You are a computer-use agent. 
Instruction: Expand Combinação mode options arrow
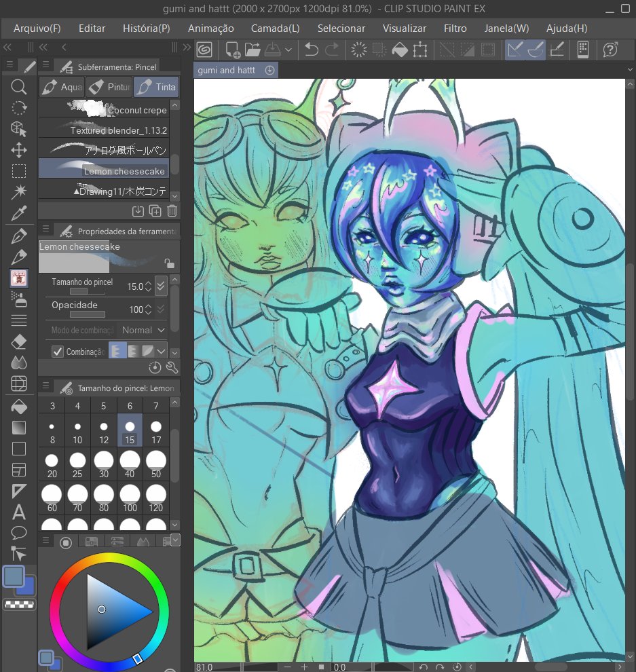click(x=161, y=352)
